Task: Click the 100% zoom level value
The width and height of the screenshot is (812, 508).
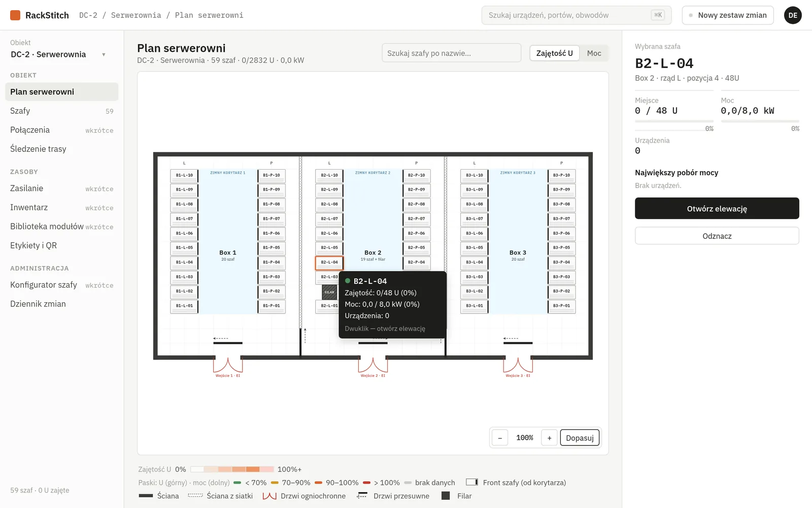Action: [x=525, y=438]
